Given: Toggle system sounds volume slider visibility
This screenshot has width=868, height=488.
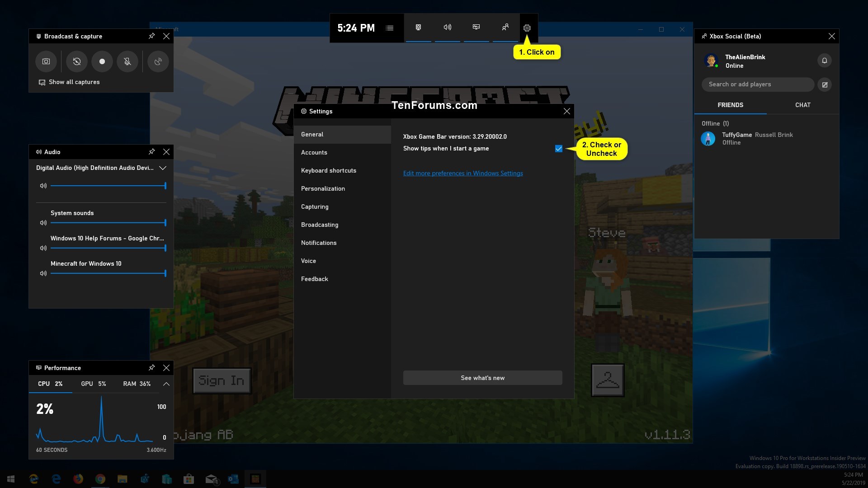Looking at the screenshot, I should (43, 223).
